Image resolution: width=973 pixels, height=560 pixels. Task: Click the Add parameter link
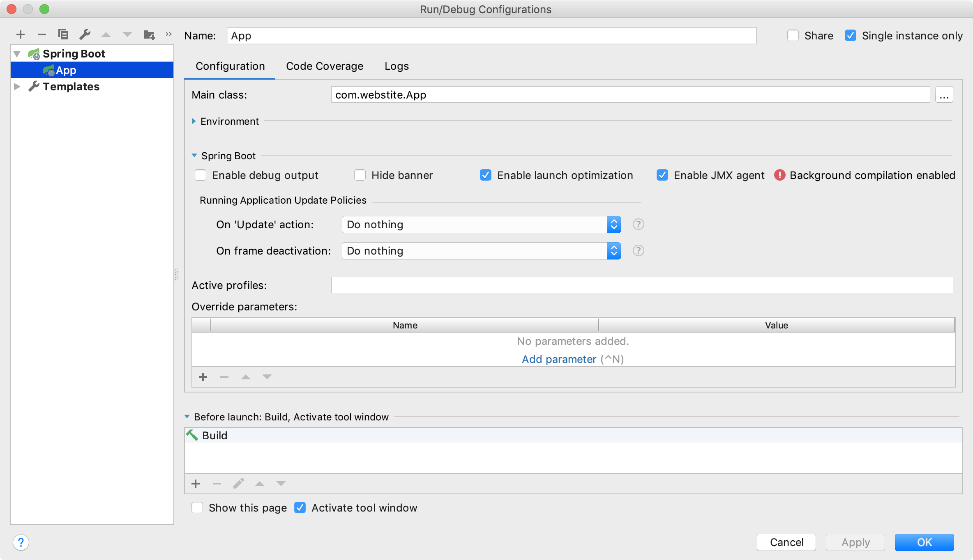[559, 359]
